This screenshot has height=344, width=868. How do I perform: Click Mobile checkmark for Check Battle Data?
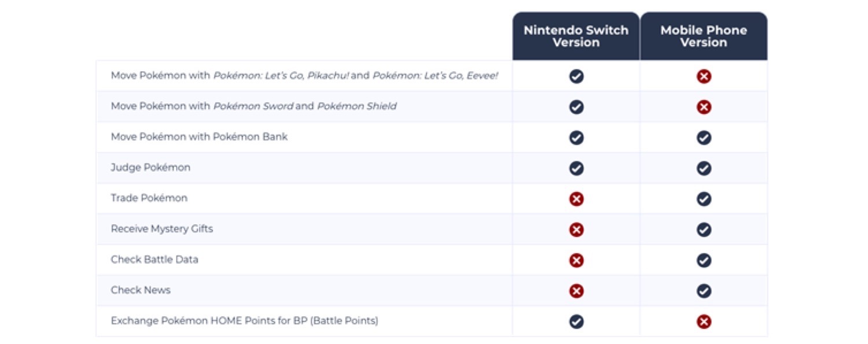pos(704,260)
